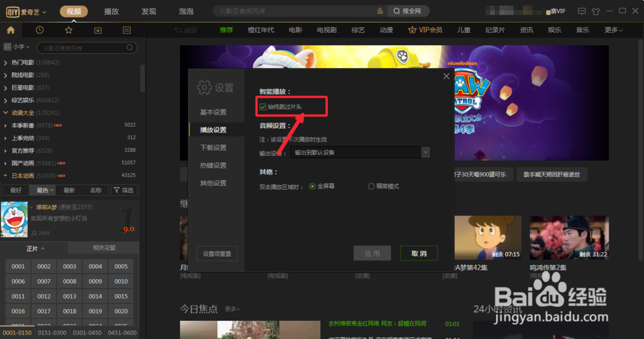The height and width of the screenshot is (339, 644).
Task: Select episode 0015
Action: (x=121, y=297)
